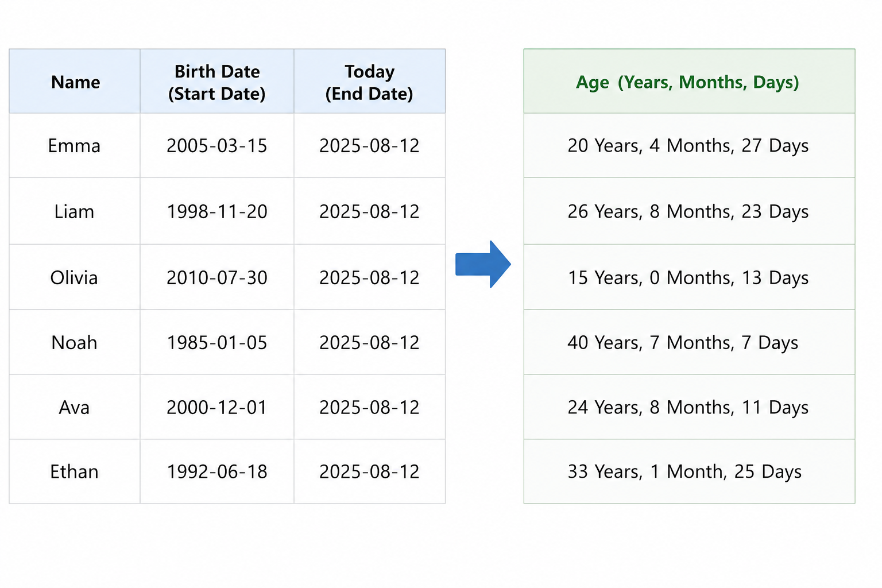
Task: Click the Age (Years, Months, Days) header
Action: coord(689,81)
